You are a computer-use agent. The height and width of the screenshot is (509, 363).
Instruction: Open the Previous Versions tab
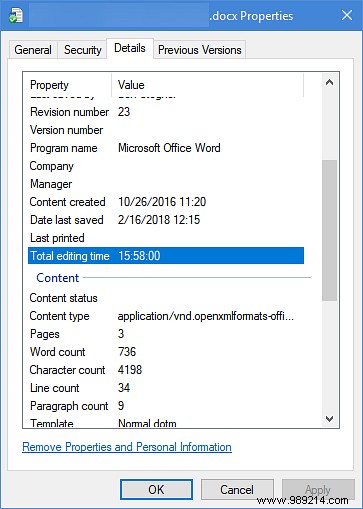pyautogui.click(x=199, y=50)
